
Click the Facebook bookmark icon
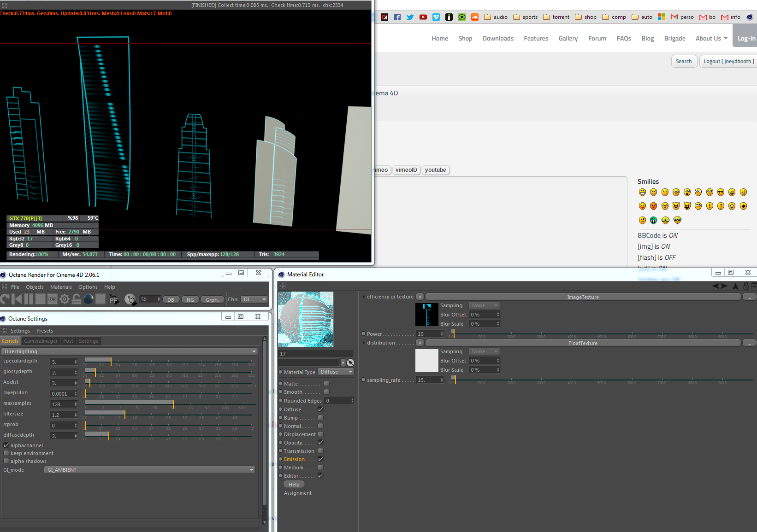(x=397, y=17)
